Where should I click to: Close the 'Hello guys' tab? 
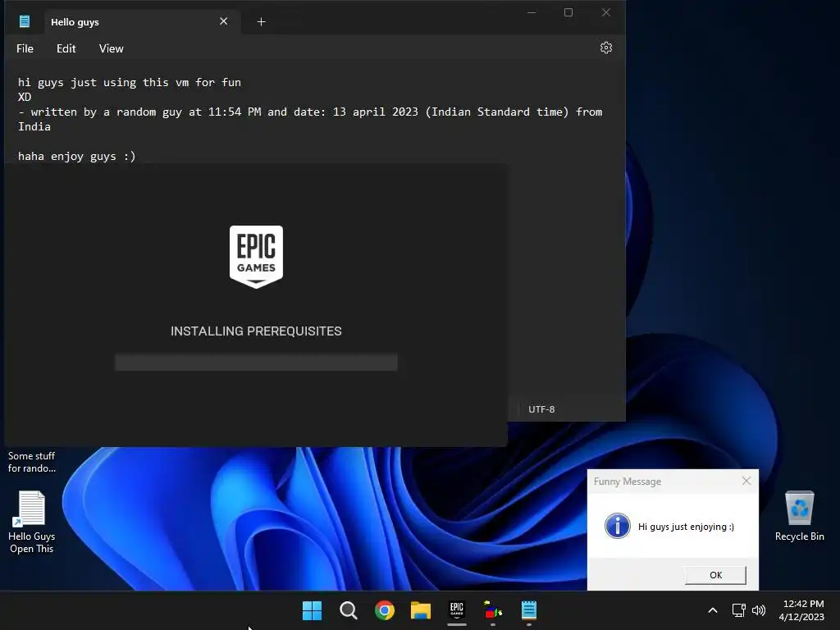223,21
